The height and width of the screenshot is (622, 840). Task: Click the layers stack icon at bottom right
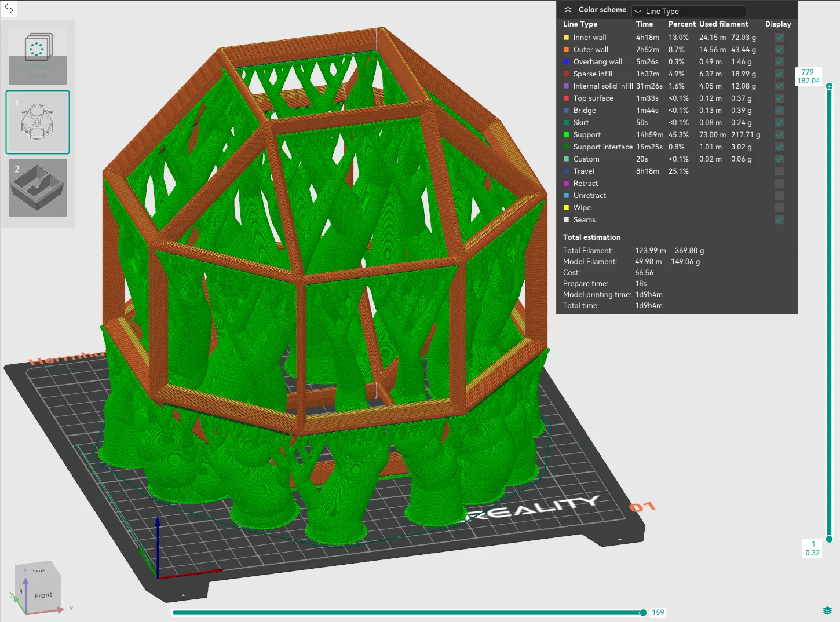[827, 611]
